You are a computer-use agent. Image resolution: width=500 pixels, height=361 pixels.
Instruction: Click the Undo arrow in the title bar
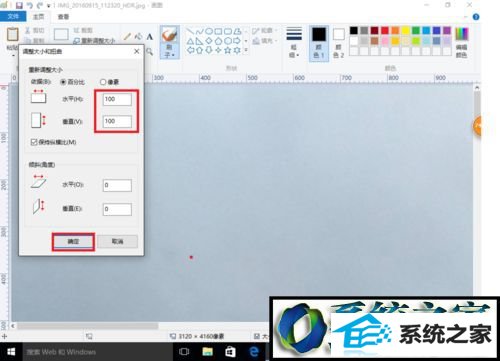tap(29, 5)
